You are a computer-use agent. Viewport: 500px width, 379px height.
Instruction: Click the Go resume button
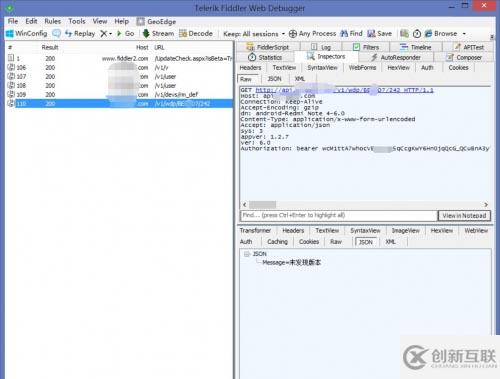pos(125,33)
